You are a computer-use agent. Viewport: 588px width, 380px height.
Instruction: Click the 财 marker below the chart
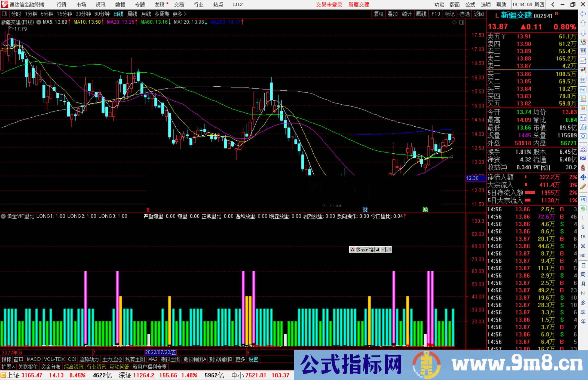(x=365, y=209)
